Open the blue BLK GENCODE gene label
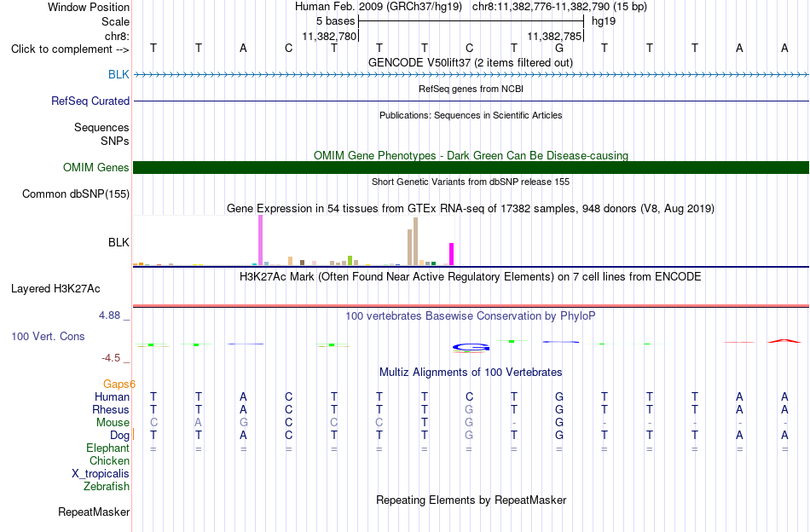The image size is (810, 532). click(x=119, y=74)
